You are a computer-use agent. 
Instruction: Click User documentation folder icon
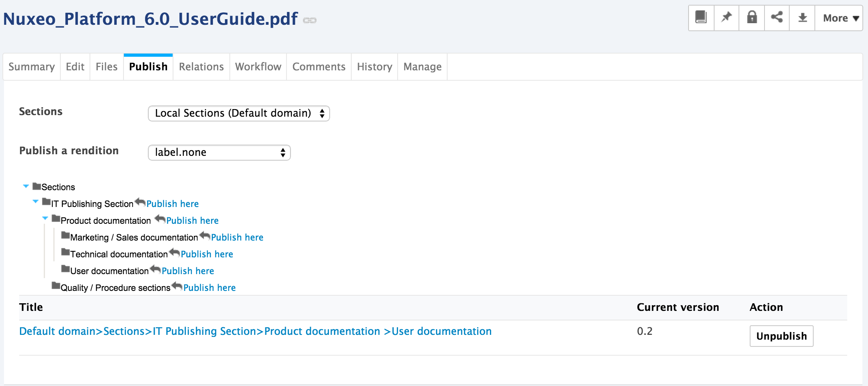coord(66,269)
